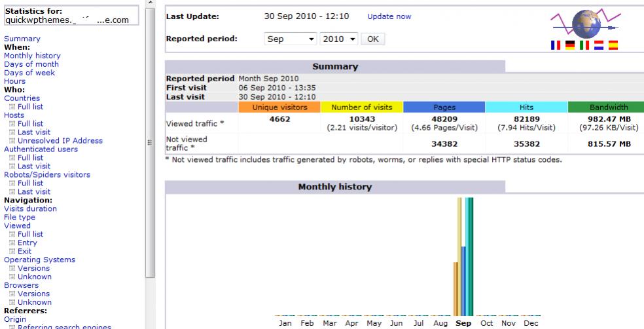Click the unique visitors value 4662
Screen dimensions: 644x329
pos(279,119)
